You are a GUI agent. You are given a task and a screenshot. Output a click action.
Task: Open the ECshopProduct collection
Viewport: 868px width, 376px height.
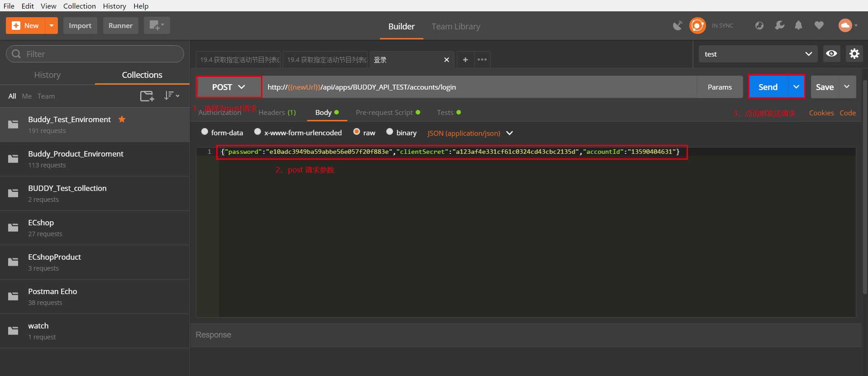95,262
